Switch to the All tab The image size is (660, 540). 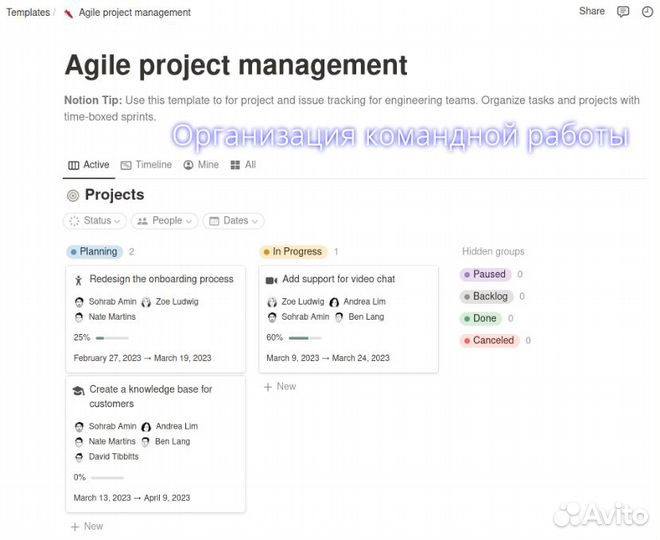point(243,165)
